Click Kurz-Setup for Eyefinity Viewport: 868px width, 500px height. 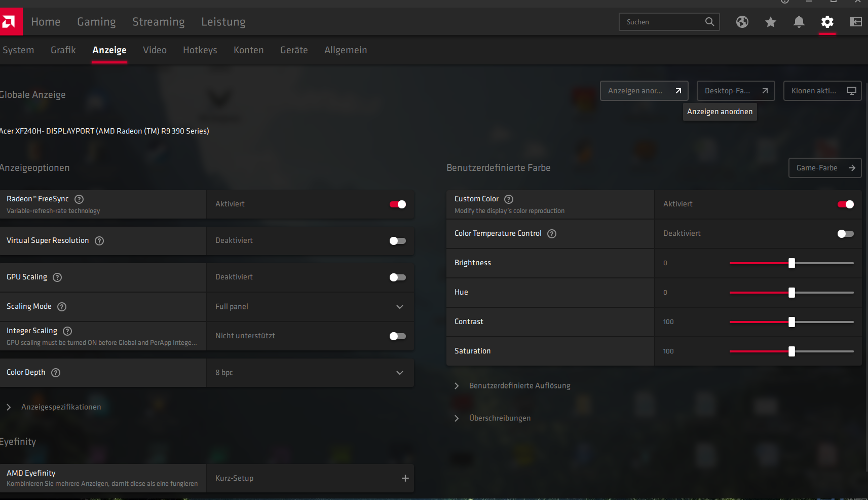coord(310,478)
